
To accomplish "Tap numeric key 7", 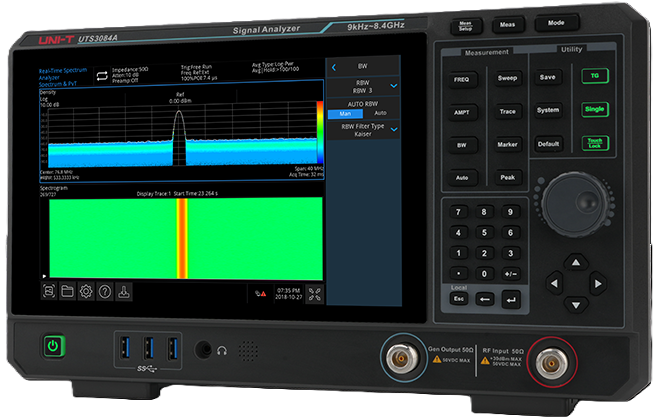I will pyautogui.click(x=459, y=212).
